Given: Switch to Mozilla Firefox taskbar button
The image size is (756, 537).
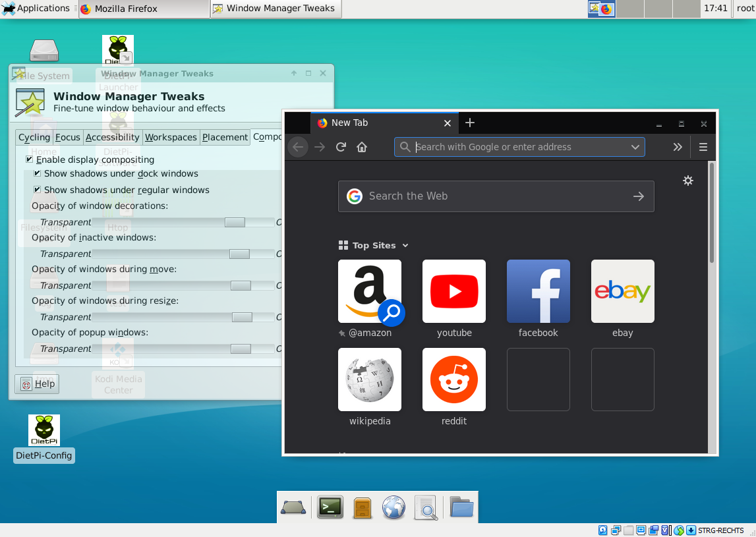Looking at the screenshot, I should (144, 9).
